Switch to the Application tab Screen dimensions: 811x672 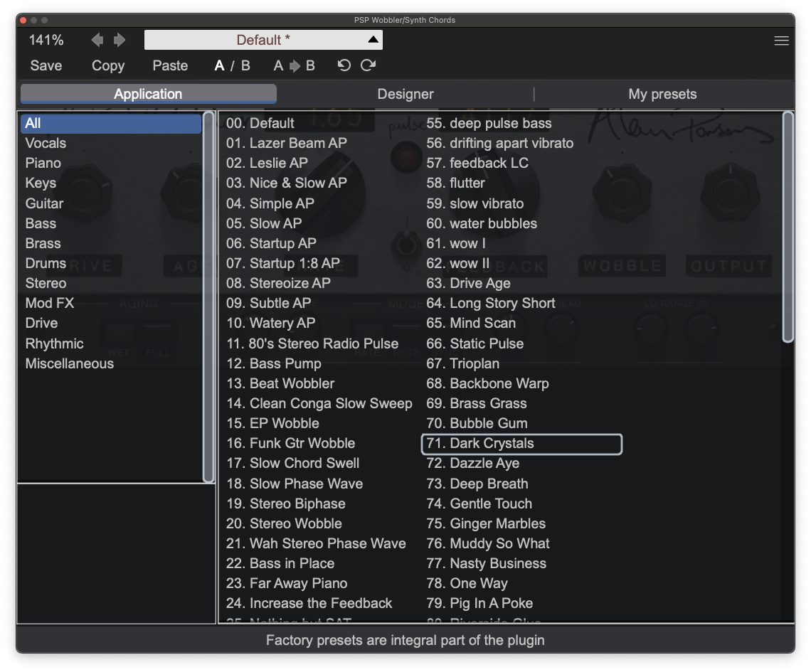tap(149, 94)
